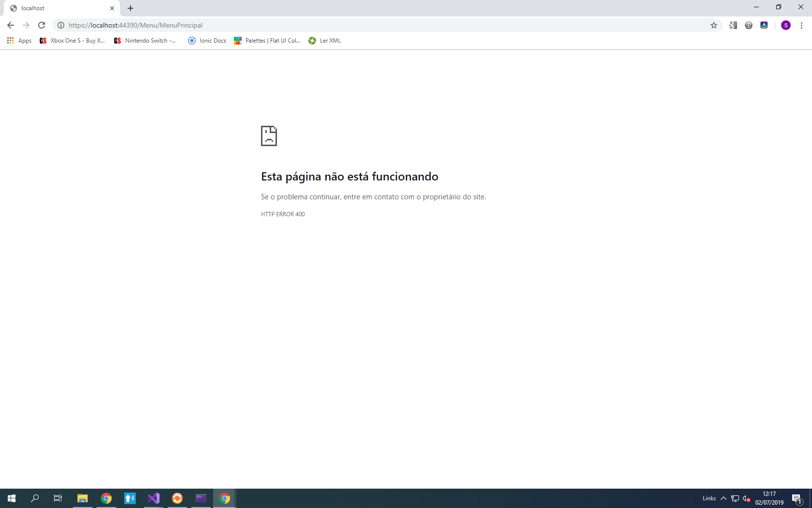The image size is (812, 508).
Task: Open the Nintendo Switch bookmark
Action: click(145, 41)
